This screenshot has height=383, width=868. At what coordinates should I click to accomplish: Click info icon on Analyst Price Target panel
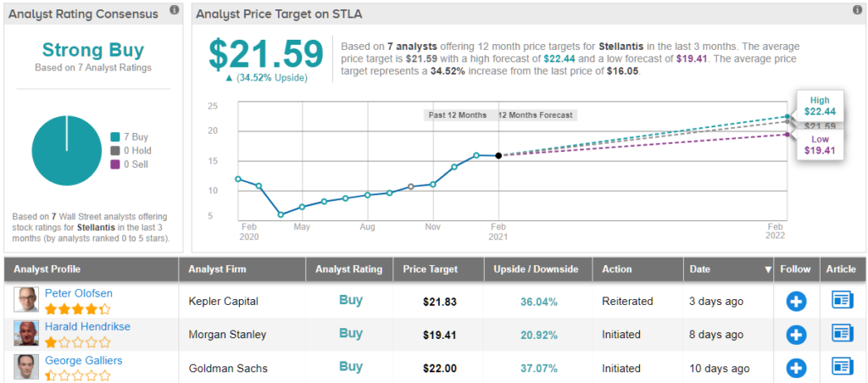coord(856,10)
